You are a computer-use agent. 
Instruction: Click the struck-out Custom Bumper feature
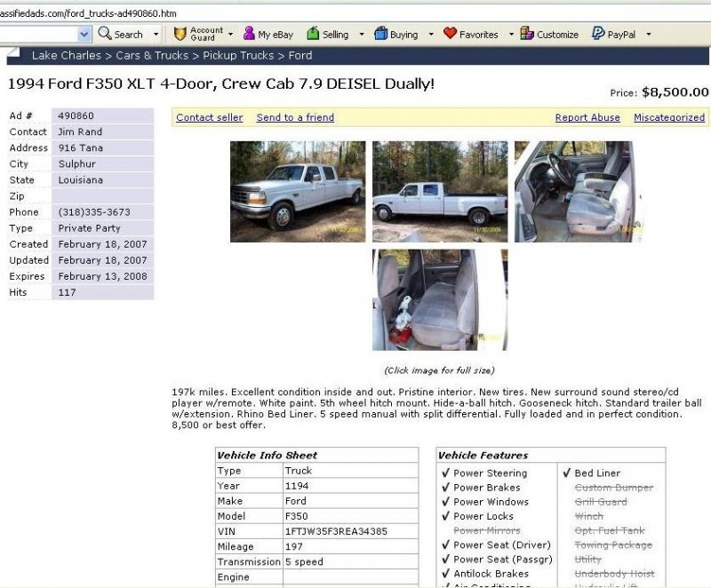(614, 488)
